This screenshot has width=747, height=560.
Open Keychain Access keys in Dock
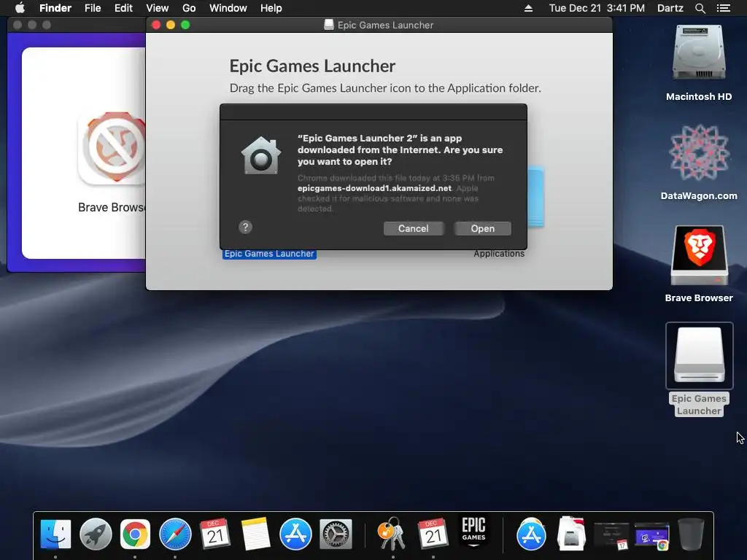click(x=392, y=534)
